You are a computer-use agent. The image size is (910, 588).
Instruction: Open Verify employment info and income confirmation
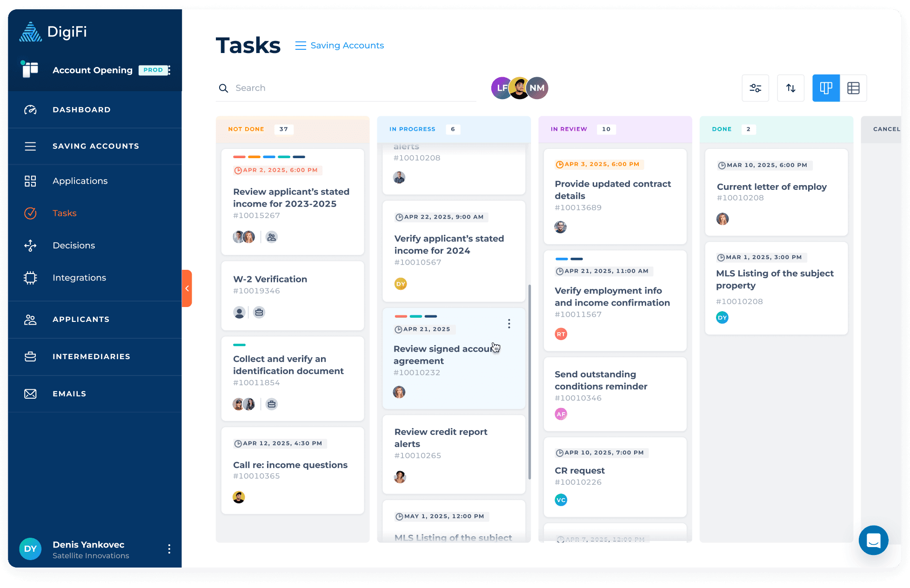coord(615,301)
